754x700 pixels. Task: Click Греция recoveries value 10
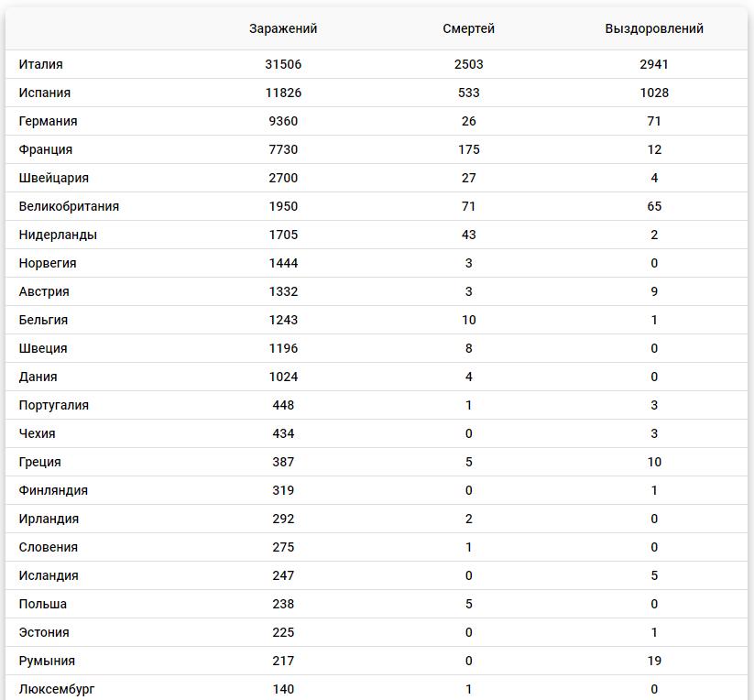[x=654, y=462]
